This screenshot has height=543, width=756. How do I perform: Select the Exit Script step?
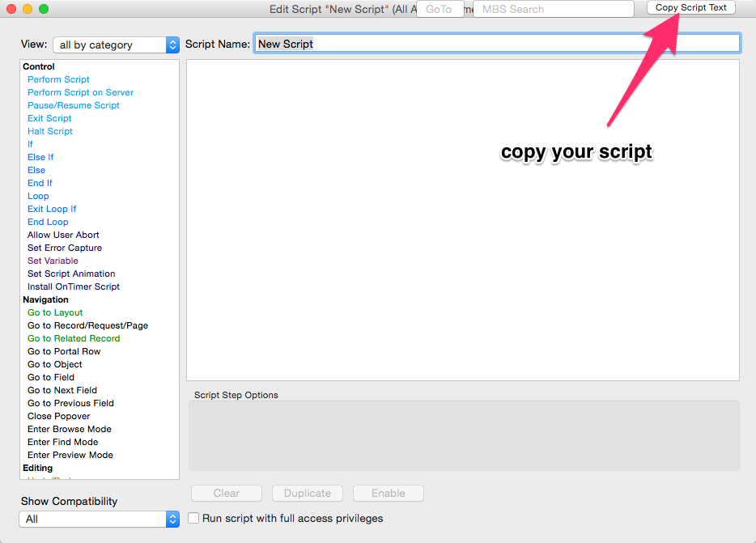click(x=49, y=118)
